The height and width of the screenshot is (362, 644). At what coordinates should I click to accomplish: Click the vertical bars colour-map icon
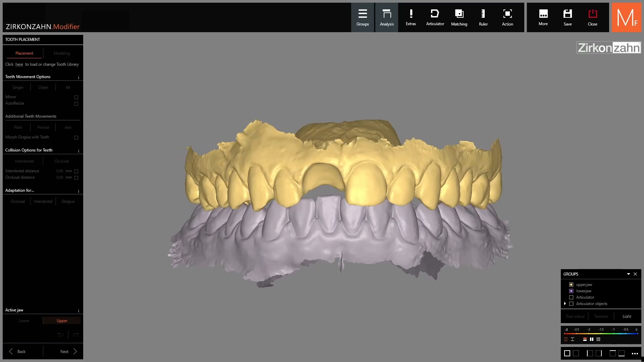[x=592, y=339]
